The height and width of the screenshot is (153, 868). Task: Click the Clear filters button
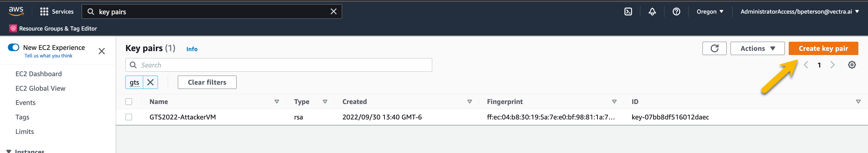coord(207,83)
